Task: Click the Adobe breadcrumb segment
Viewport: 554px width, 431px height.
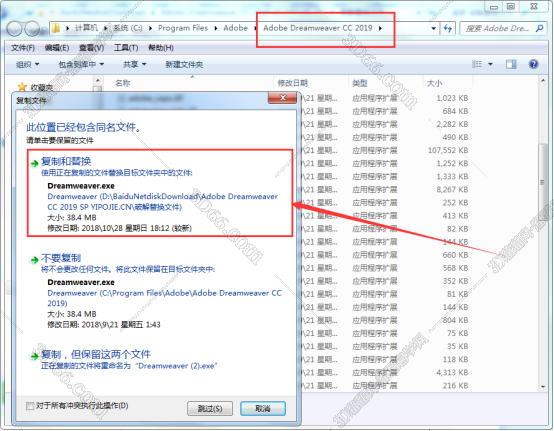Action: (x=235, y=28)
